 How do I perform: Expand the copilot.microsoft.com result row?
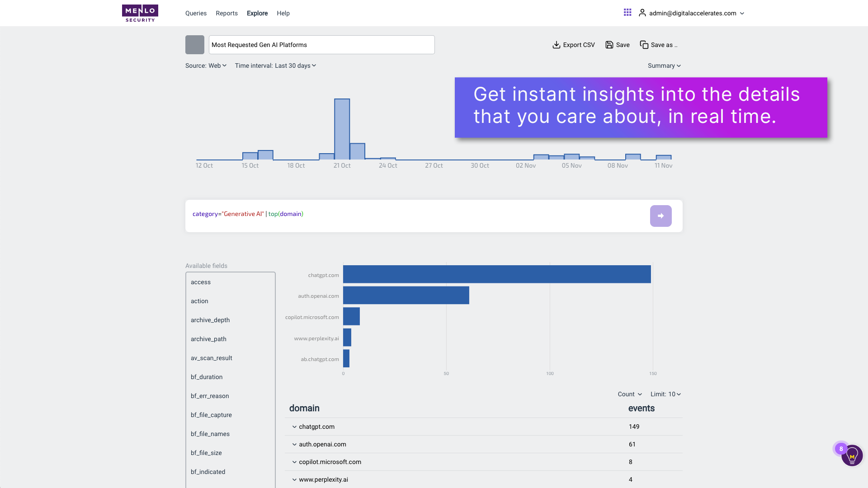pyautogui.click(x=294, y=462)
